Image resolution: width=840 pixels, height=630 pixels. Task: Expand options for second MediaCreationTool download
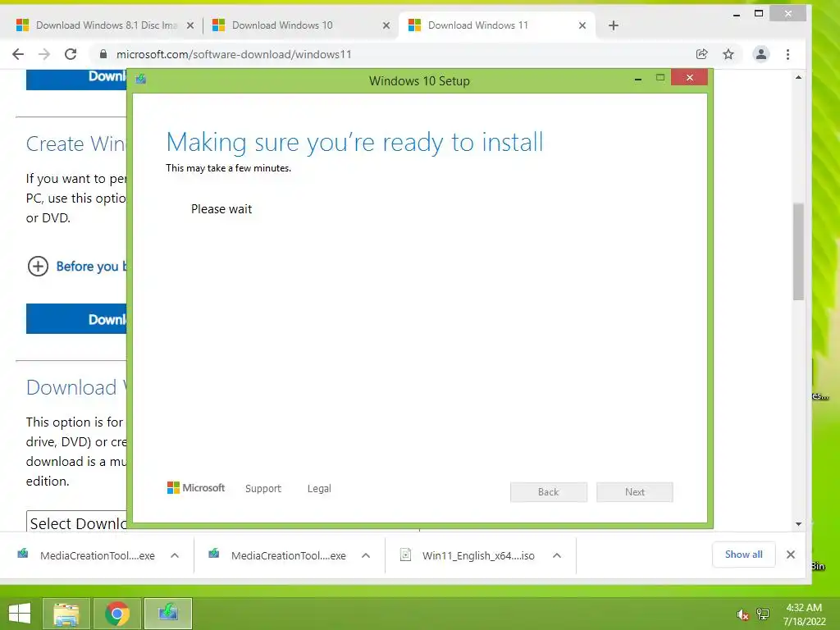[x=366, y=555]
